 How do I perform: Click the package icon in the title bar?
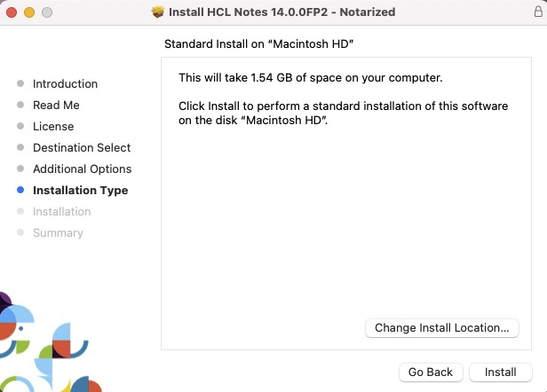(158, 12)
